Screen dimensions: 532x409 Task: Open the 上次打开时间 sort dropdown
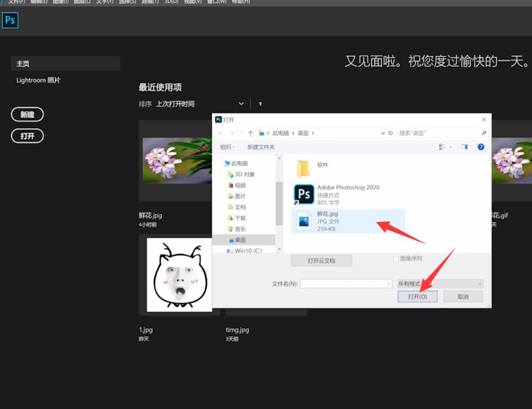pyautogui.click(x=200, y=104)
